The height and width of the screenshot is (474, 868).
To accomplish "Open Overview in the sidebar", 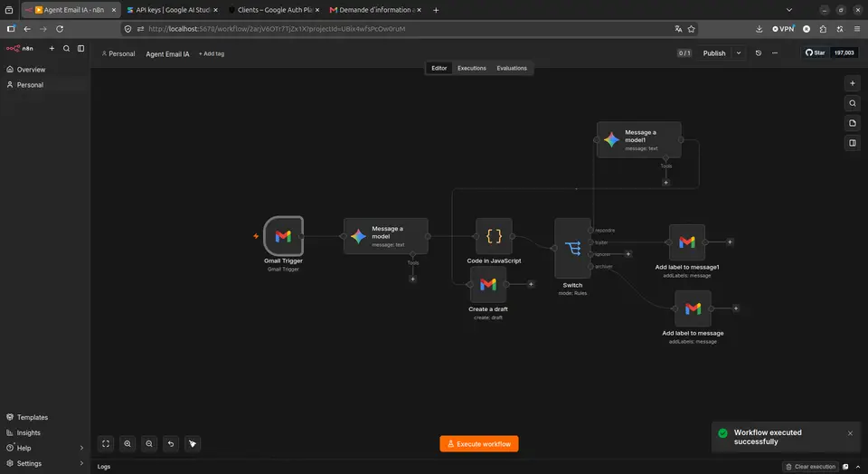I will tap(45, 70).
